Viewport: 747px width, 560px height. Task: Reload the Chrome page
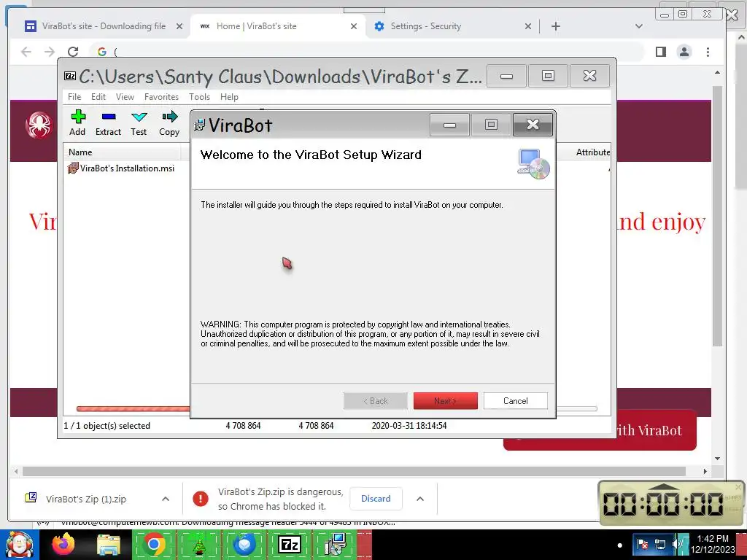pos(73,52)
